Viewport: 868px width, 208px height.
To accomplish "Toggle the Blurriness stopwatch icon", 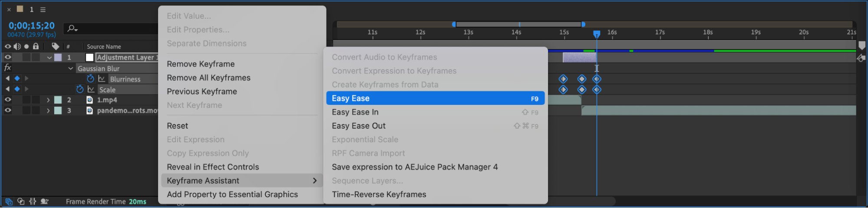I will [90, 79].
